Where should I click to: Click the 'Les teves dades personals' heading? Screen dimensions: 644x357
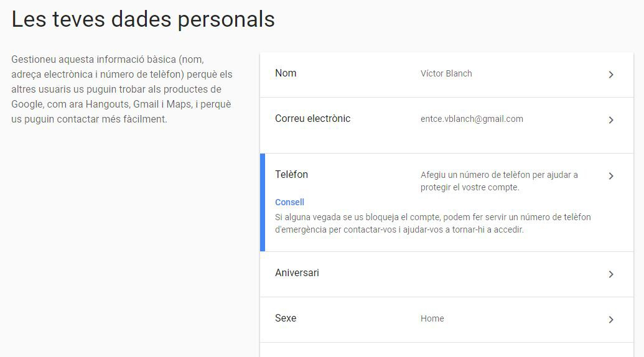(143, 19)
